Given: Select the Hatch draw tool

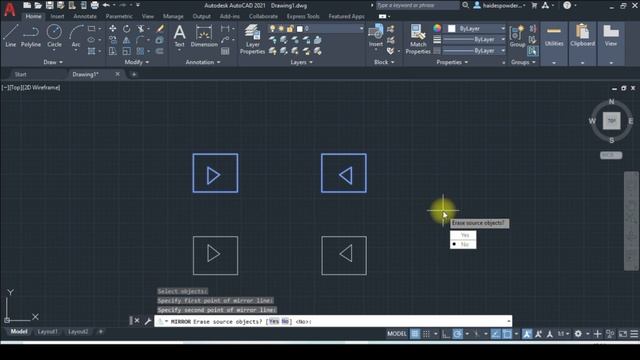Looking at the screenshot, I should pos(91,51).
